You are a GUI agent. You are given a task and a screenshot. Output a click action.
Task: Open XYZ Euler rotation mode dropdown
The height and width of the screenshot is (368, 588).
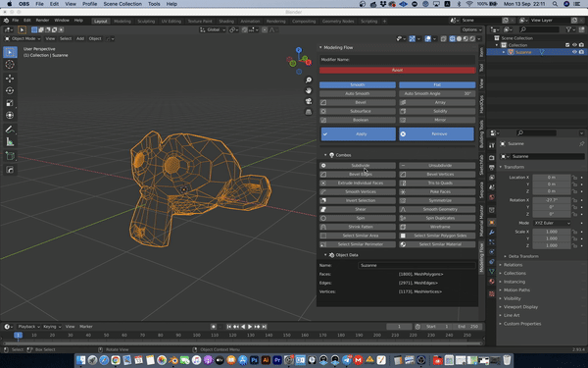(x=552, y=223)
